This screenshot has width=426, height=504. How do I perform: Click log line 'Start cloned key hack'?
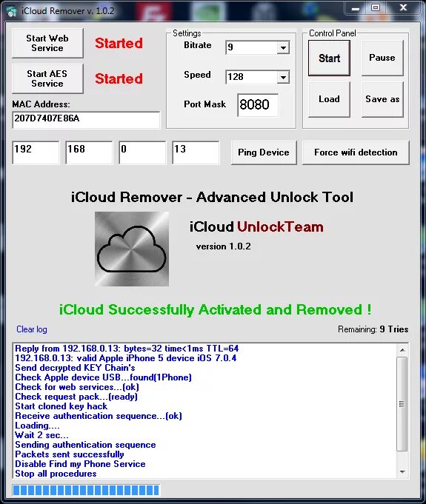[61, 406]
